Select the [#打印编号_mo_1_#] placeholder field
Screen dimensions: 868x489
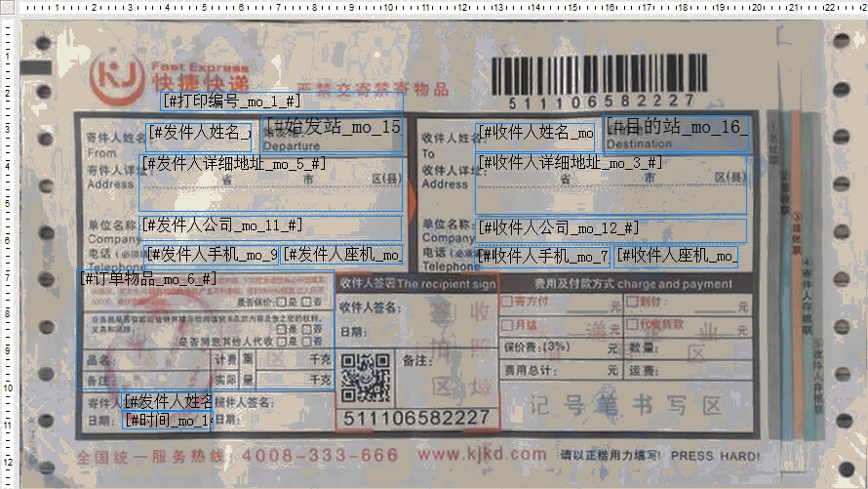282,102
